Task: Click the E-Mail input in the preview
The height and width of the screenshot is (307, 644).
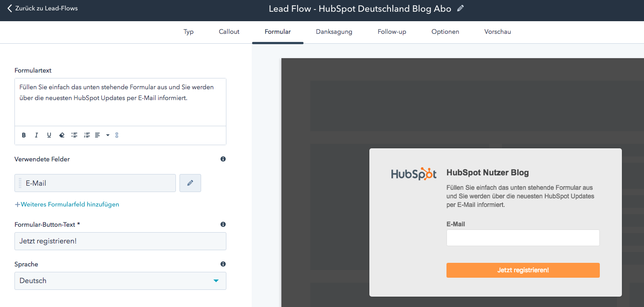Action: tap(523, 238)
